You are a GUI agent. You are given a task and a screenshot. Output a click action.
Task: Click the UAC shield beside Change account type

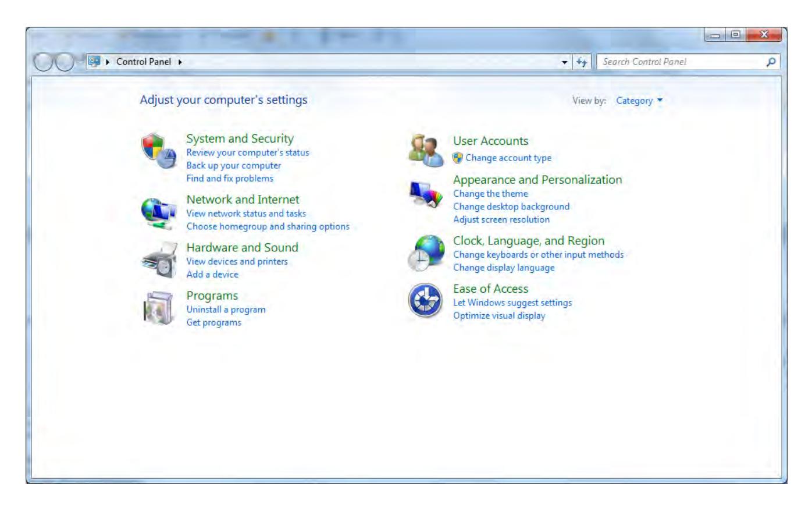point(458,157)
